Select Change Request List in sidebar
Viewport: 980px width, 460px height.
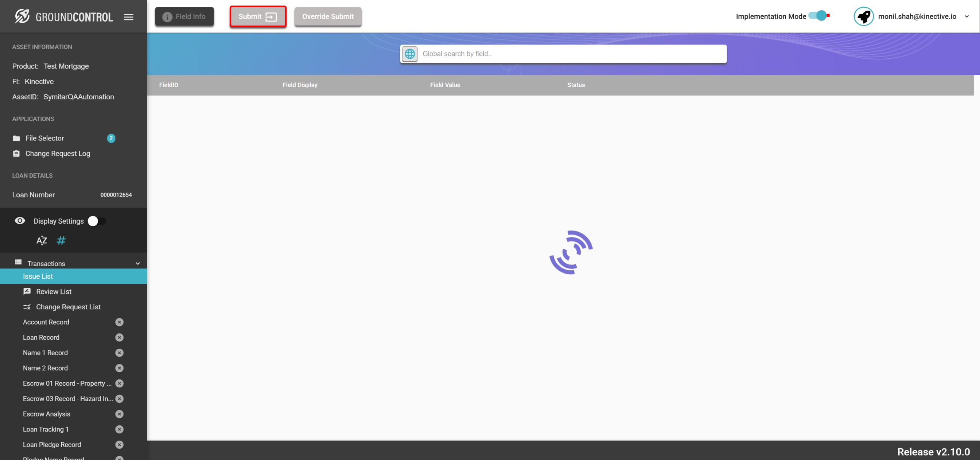68,307
